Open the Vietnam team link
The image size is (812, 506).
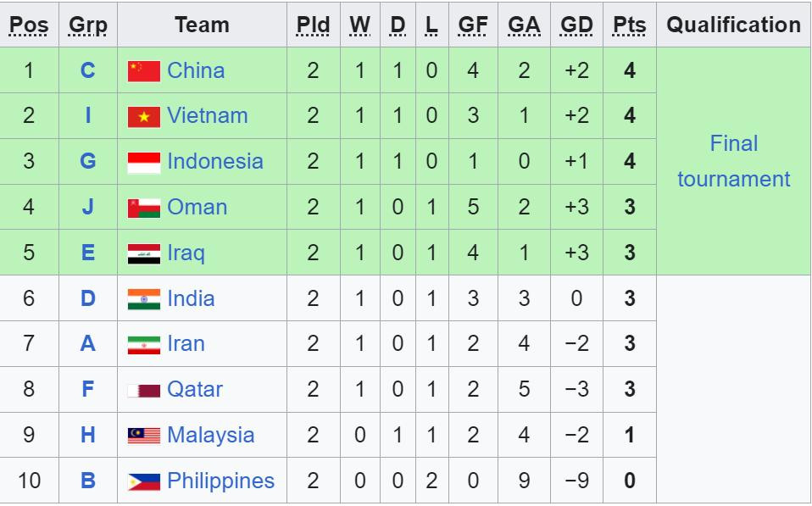click(x=207, y=115)
